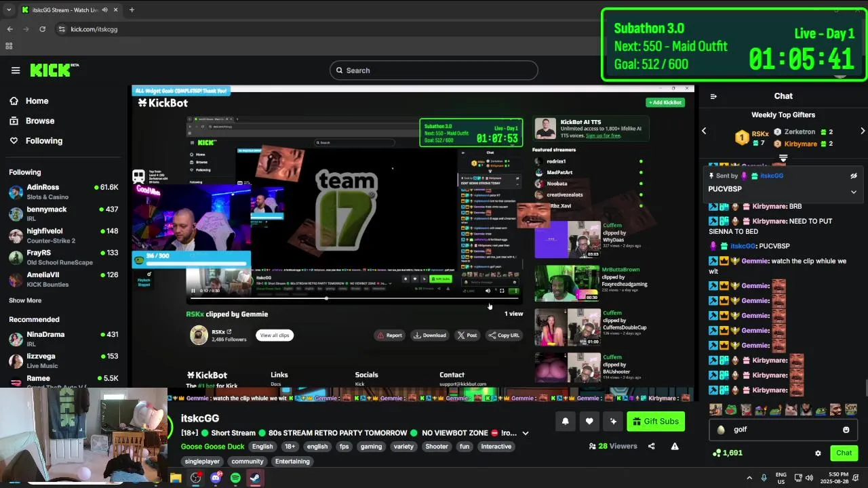The width and height of the screenshot is (868, 488).
Task: Open File Explorer from the taskbar
Action: coord(176,478)
